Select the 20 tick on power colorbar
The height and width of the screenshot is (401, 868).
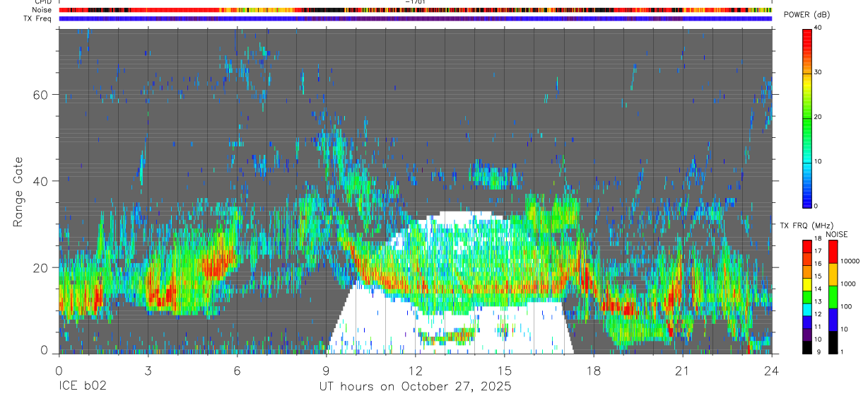[x=818, y=117]
